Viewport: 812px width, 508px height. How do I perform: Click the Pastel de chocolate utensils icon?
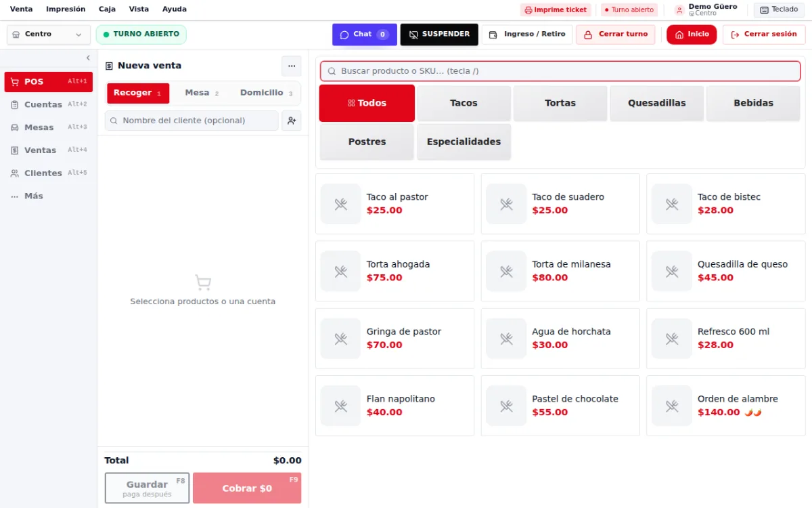pyautogui.click(x=506, y=406)
